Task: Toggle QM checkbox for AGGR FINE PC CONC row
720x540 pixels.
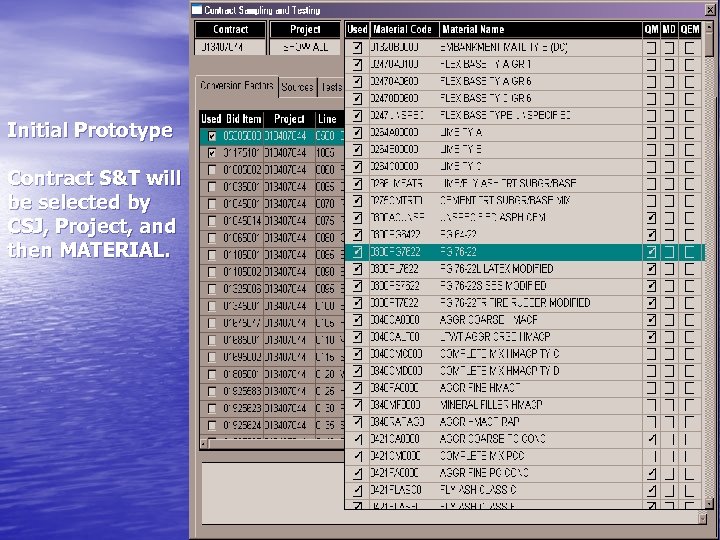Action: (651, 473)
